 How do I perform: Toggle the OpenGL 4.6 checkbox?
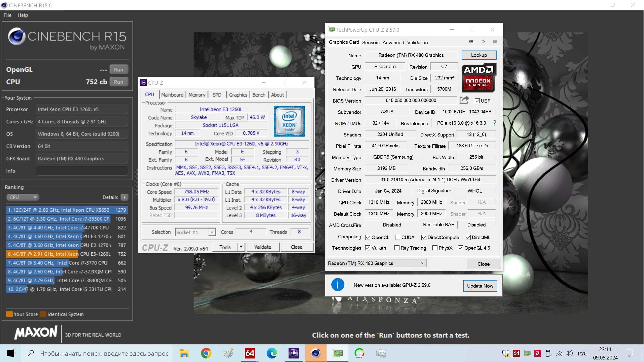[461, 248]
